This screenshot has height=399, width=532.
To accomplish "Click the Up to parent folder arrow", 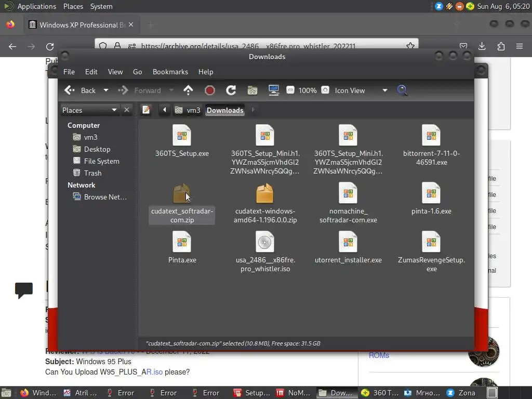I will (x=188, y=90).
